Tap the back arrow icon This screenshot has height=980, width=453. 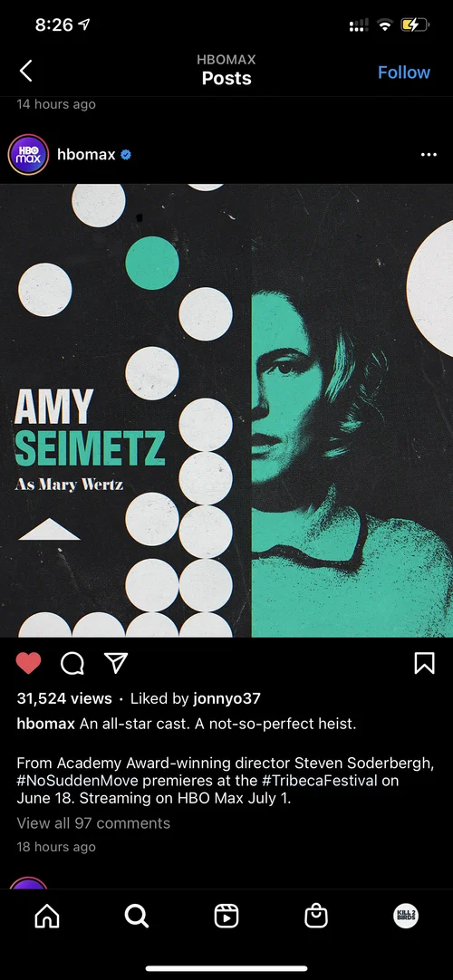(25, 72)
